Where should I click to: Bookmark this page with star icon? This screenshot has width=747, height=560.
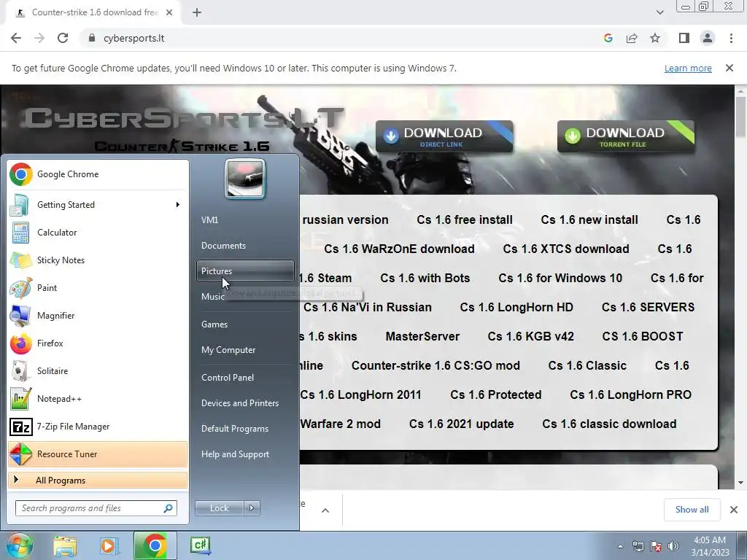pyautogui.click(x=655, y=38)
